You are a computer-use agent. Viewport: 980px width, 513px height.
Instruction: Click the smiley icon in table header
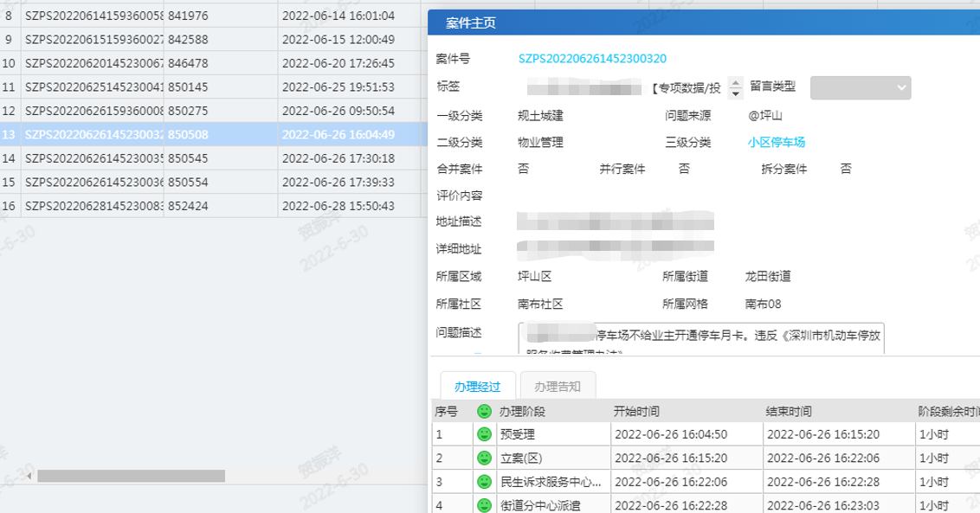[485, 411]
